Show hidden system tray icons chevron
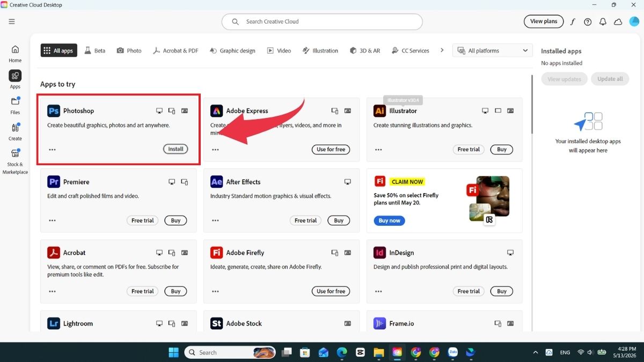Screen dimensions: 644x362 [535, 352]
